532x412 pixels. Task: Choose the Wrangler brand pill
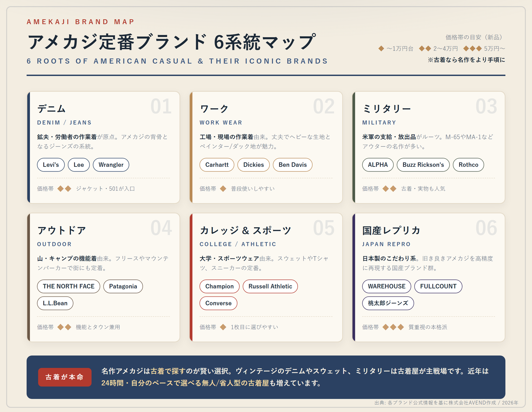pyautogui.click(x=111, y=165)
